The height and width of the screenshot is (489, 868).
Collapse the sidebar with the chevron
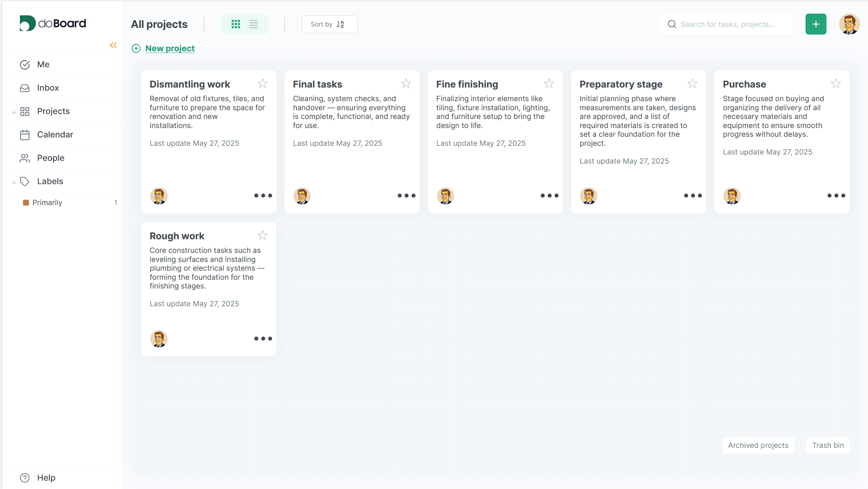click(113, 45)
